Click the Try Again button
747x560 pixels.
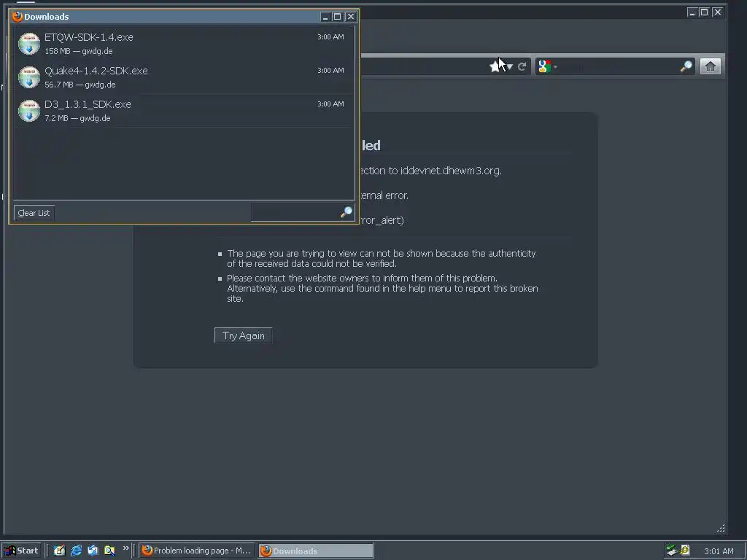click(244, 335)
